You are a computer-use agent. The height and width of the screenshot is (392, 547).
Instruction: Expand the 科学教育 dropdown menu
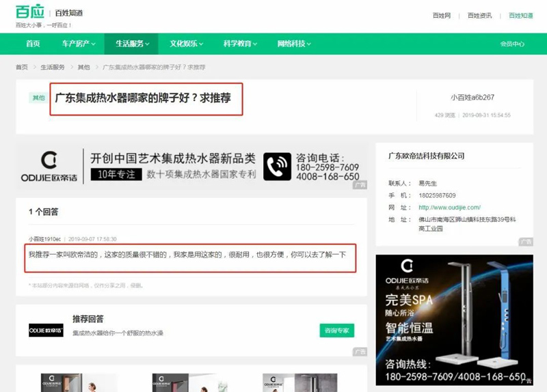(240, 44)
